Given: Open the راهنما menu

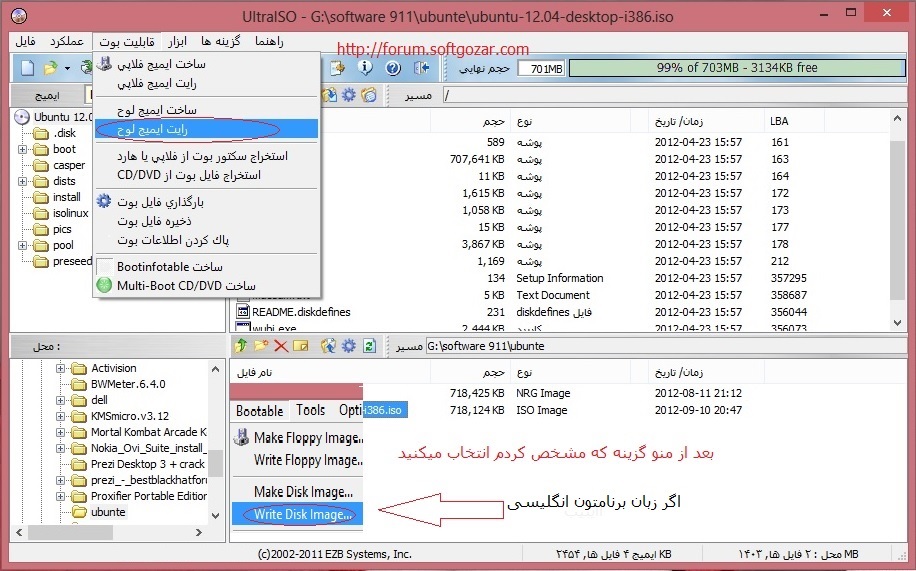Looking at the screenshot, I should click(x=269, y=41).
